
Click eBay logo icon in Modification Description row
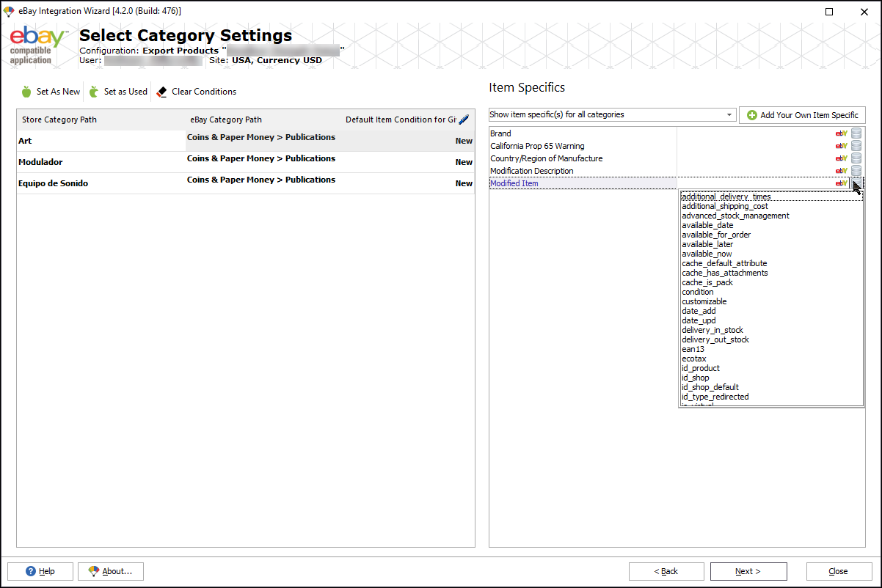click(842, 171)
